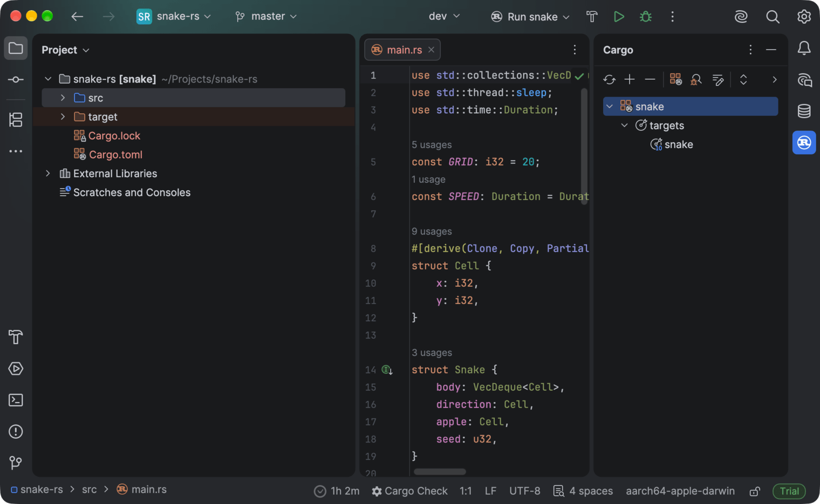This screenshot has height=504, width=820.
Task: Expand the target folder
Action: (63, 116)
